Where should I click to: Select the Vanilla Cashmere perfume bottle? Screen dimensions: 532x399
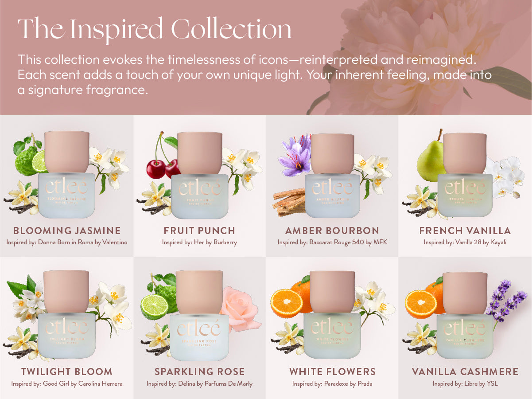[x=465, y=315]
